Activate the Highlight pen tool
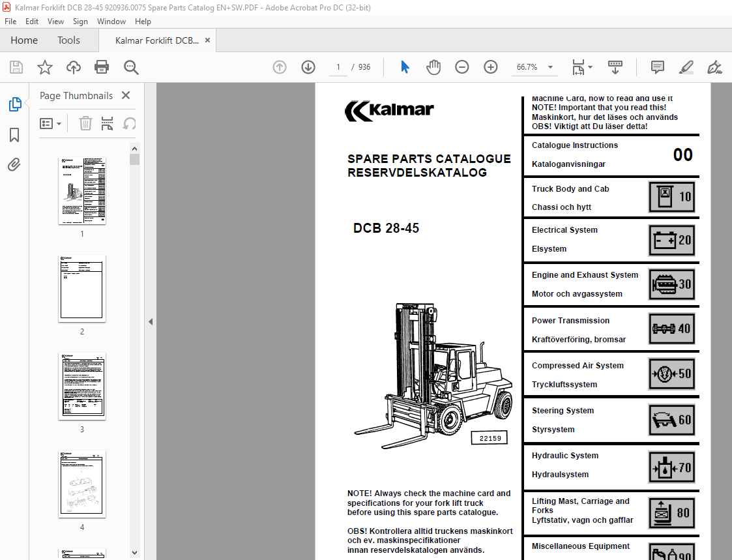732x560 pixels. [685, 67]
